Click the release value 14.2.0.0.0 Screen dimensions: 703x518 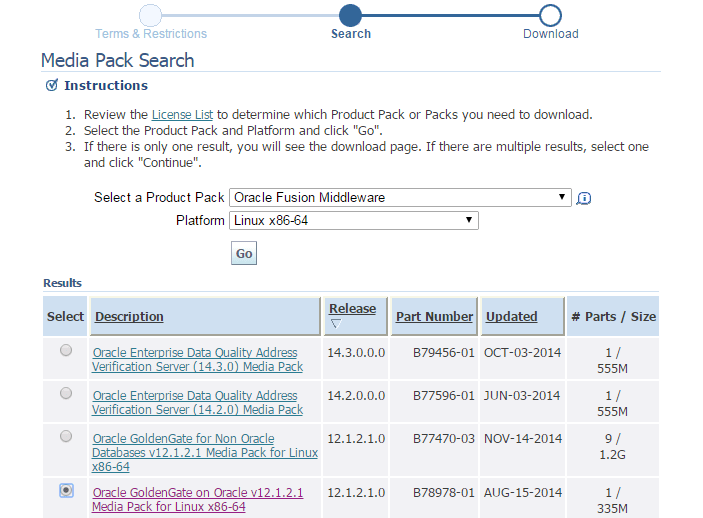(356, 396)
